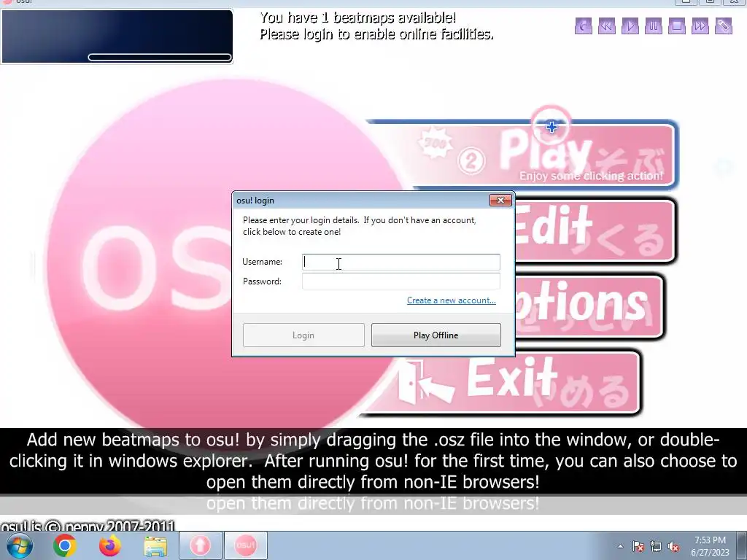This screenshot has width=747, height=560.
Task: Start music playback with the play icon
Action: click(x=630, y=26)
